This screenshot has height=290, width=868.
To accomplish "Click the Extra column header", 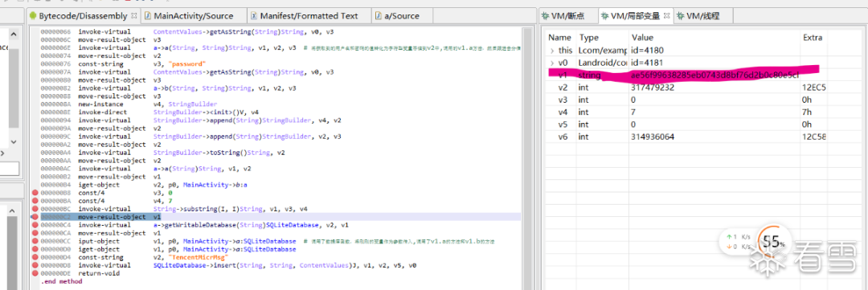I will tap(813, 38).
